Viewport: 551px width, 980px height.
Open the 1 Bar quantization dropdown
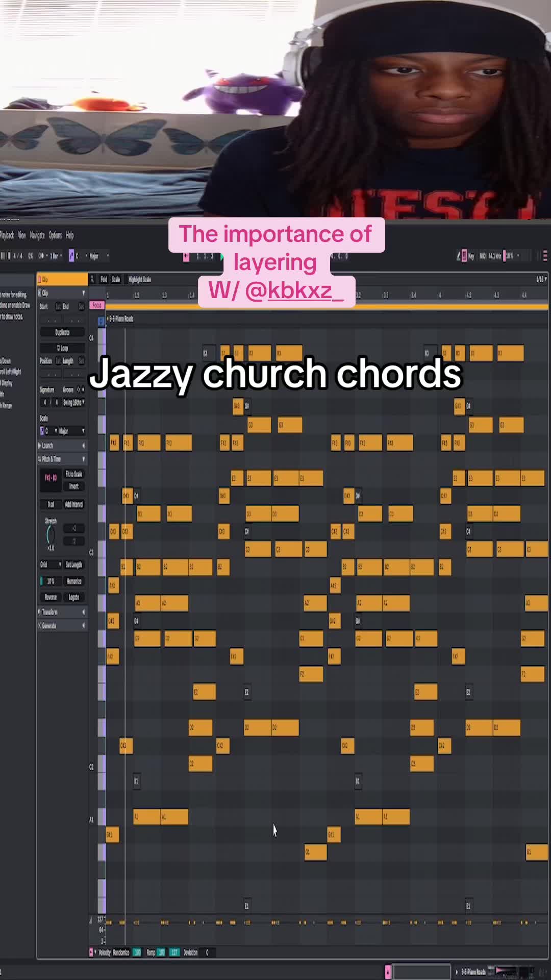(x=56, y=256)
